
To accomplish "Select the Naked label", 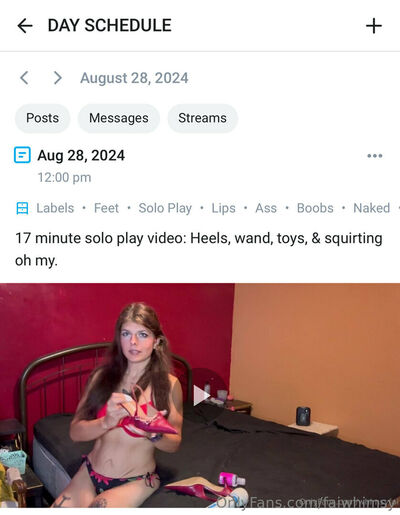I will 371,208.
